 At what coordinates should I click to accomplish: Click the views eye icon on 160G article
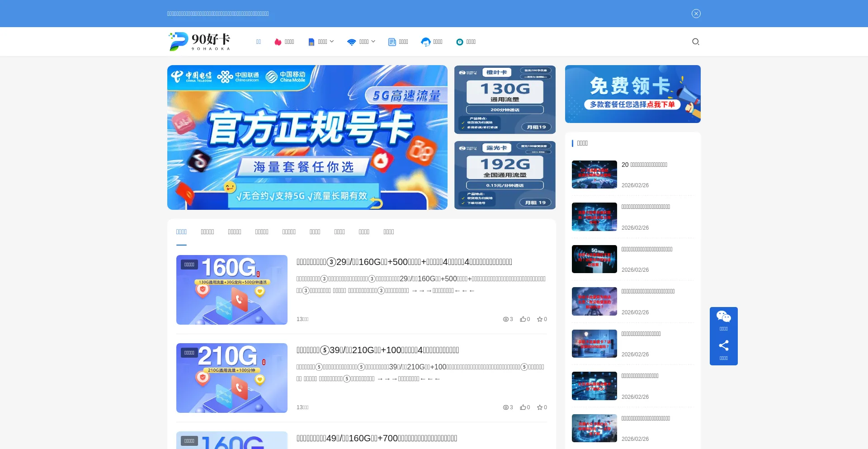(x=506, y=319)
